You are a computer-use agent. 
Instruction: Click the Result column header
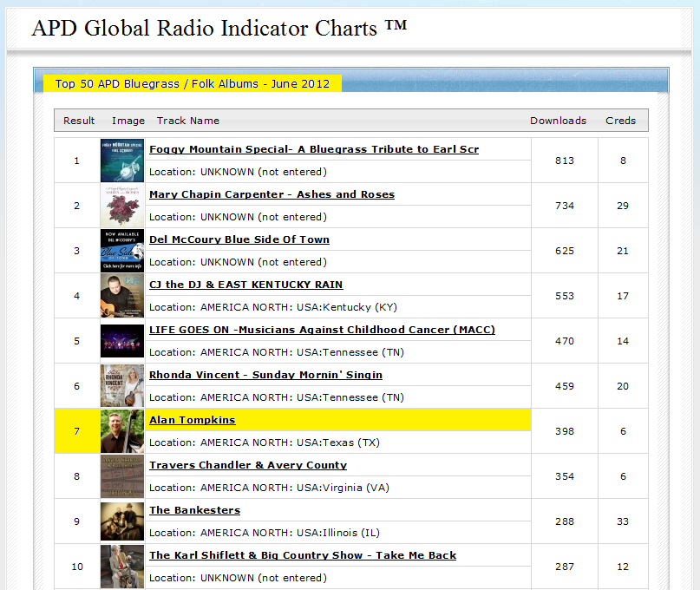79,121
